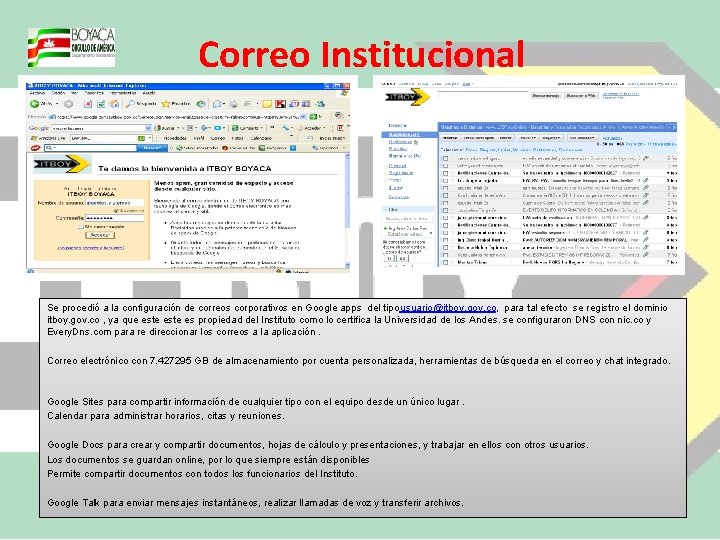The height and width of the screenshot is (540, 720).
Task: Click the Buscar en la Web button
Action: [x=581, y=96]
